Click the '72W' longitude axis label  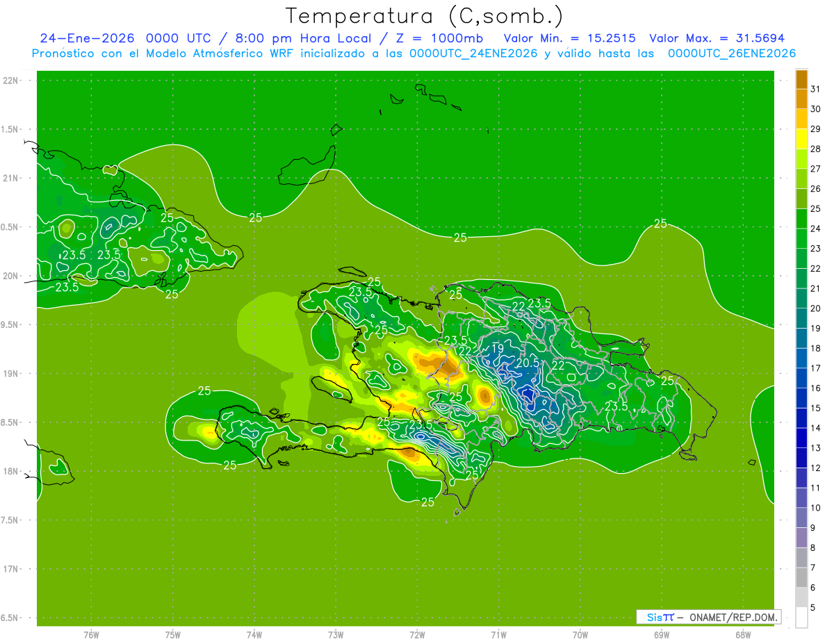417,635
